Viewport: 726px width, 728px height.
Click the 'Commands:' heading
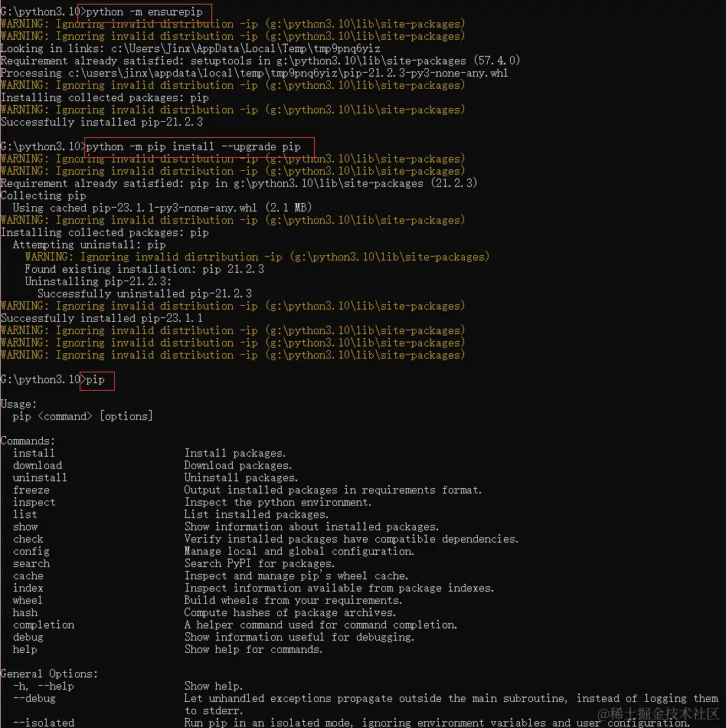[28, 441]
